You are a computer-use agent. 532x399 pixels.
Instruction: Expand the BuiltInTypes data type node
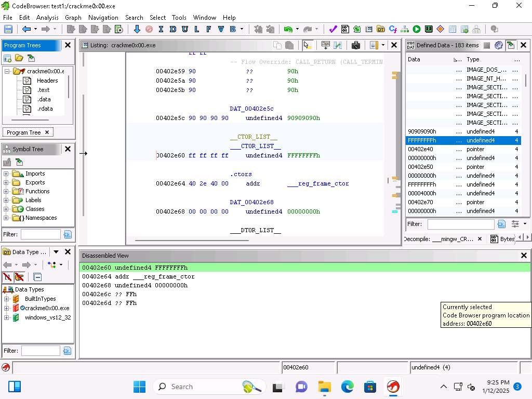coord(6,299)
